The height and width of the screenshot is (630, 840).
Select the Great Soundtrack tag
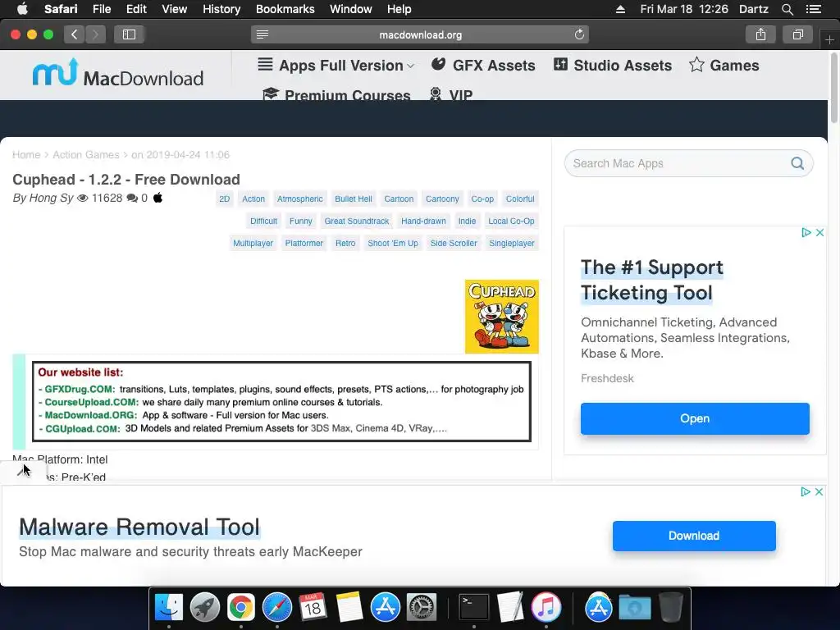pos(357,221)
